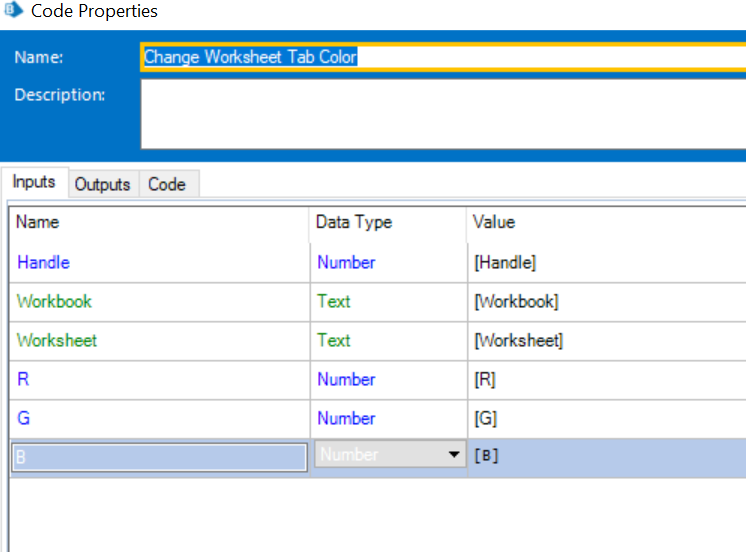Click the Data Type column header
This screenshot has width=746, height=552.
(354, 223)
